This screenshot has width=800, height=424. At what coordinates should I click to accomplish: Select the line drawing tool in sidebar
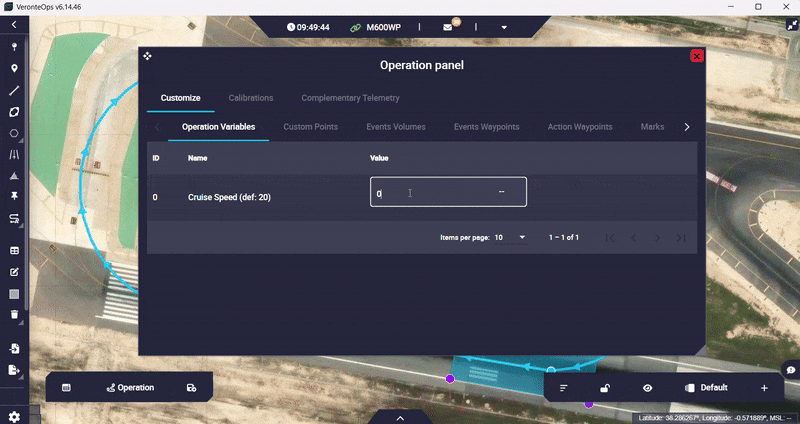point(14,90)
